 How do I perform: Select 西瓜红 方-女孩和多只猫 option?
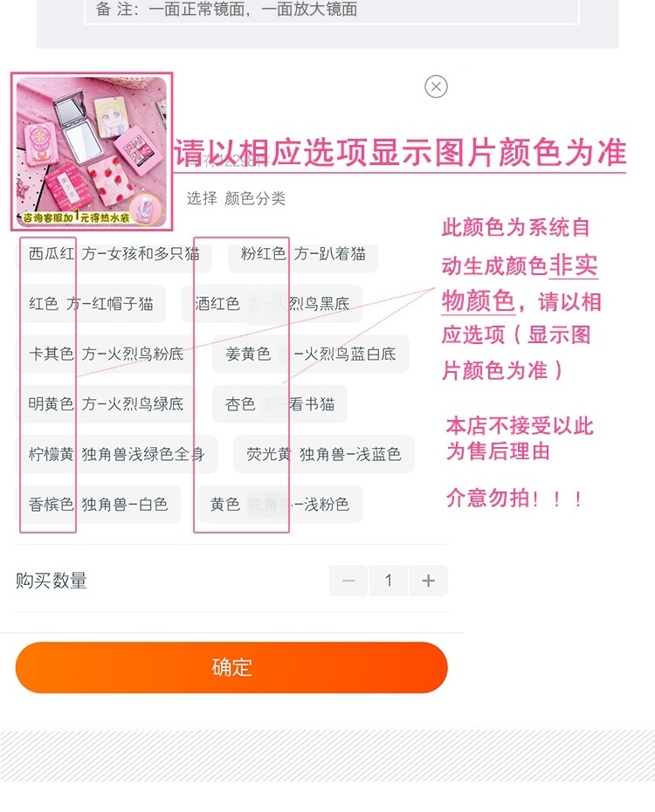pyautogui.click(x=114, y=254)
